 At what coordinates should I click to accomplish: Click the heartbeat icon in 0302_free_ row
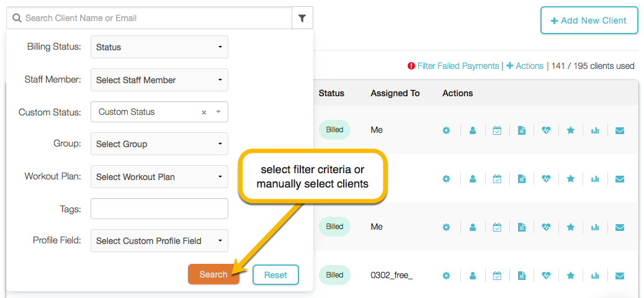(x=546, y=275)
